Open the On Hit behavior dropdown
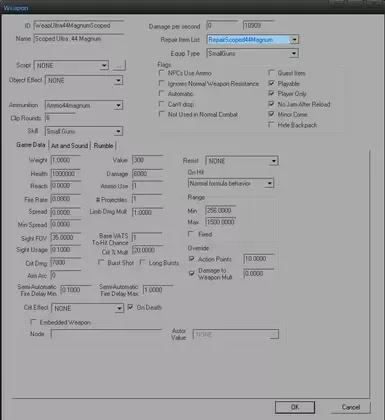 270,183
